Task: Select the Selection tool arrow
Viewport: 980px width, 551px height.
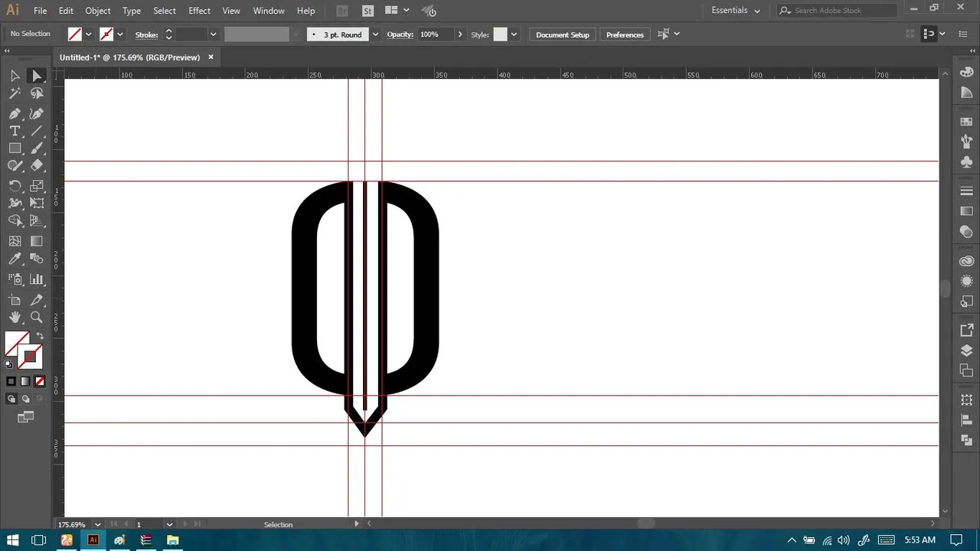Action: pos(15,76)
